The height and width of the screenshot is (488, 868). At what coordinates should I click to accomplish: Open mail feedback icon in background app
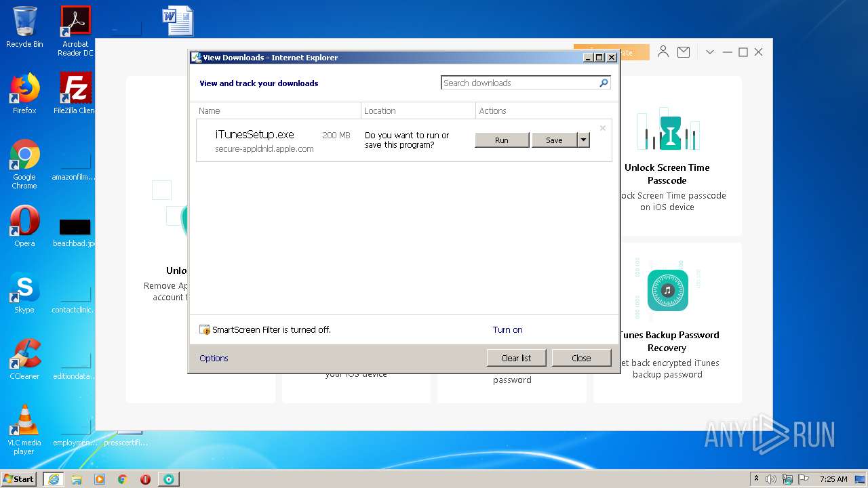coord(684,52)
